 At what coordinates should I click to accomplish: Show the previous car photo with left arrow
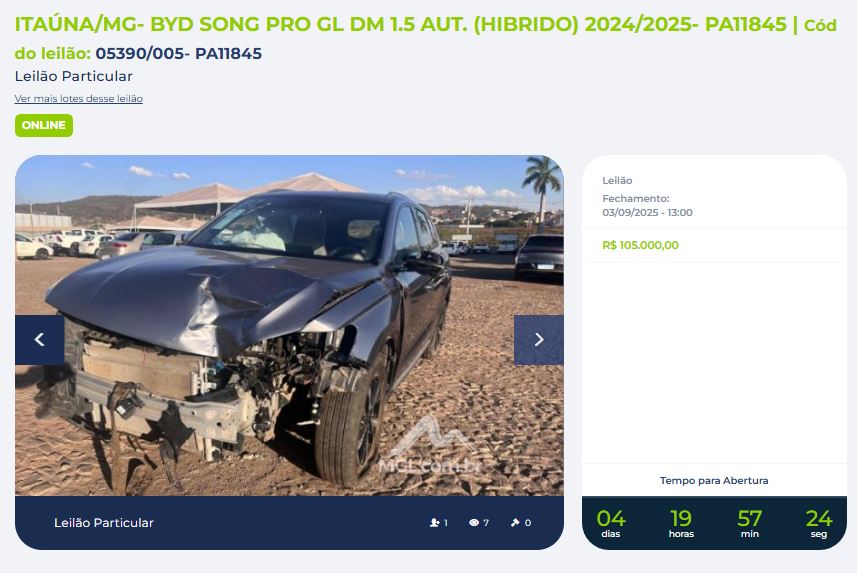pyautogui.click(x=39, y=340)
